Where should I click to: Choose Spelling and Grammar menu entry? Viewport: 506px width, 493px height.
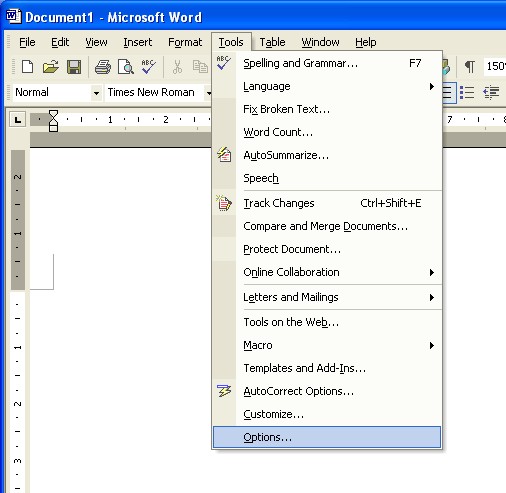[328, 63]
